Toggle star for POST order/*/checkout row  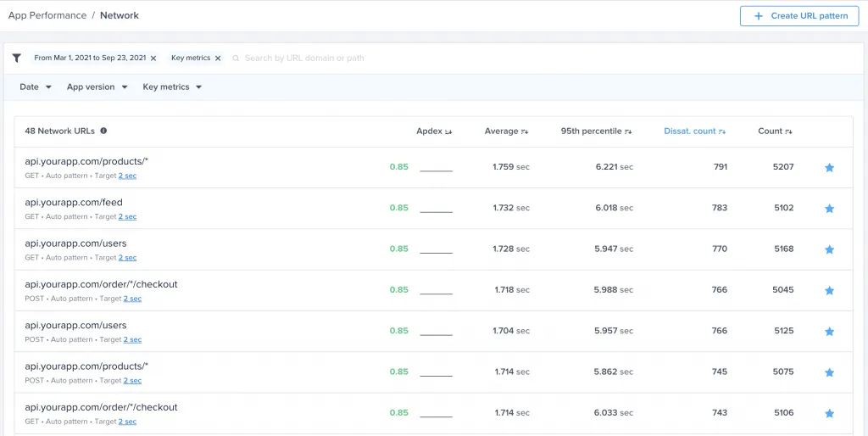click(x=829, y=291)
